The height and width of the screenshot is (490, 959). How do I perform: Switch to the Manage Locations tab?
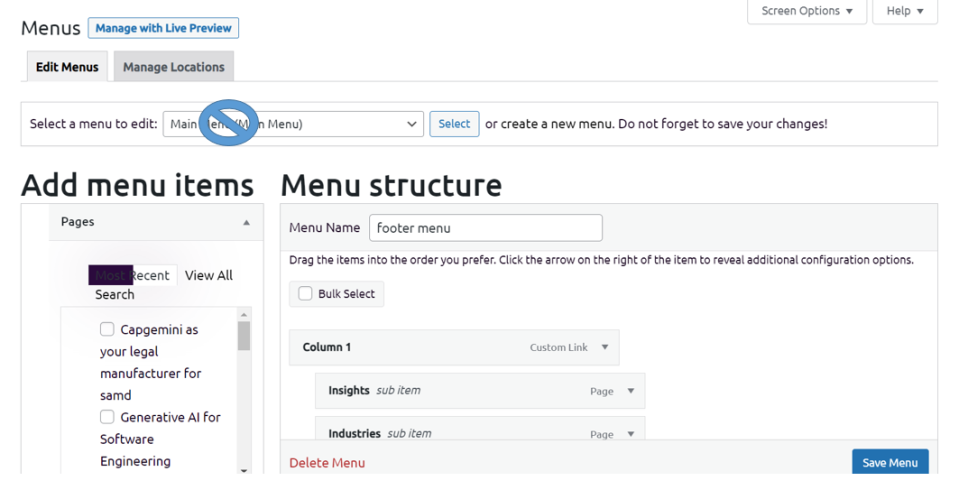coord(173,67)
